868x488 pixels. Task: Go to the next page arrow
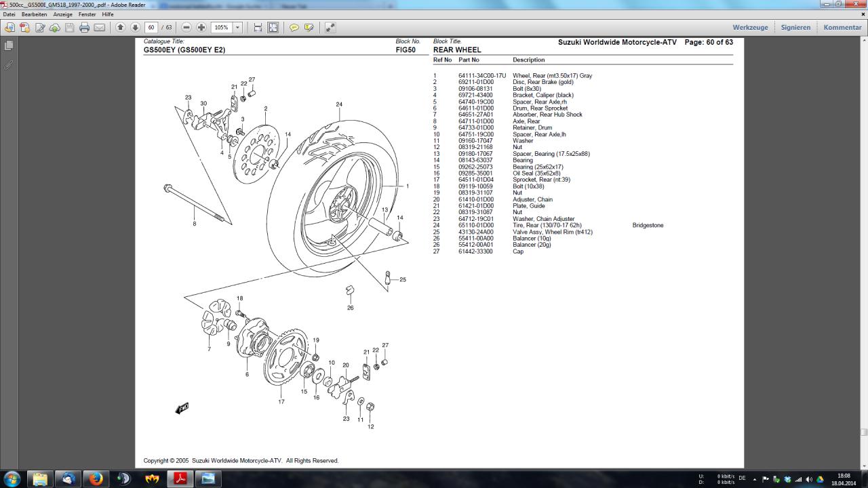pyautogui.click(x=135, y=28)
